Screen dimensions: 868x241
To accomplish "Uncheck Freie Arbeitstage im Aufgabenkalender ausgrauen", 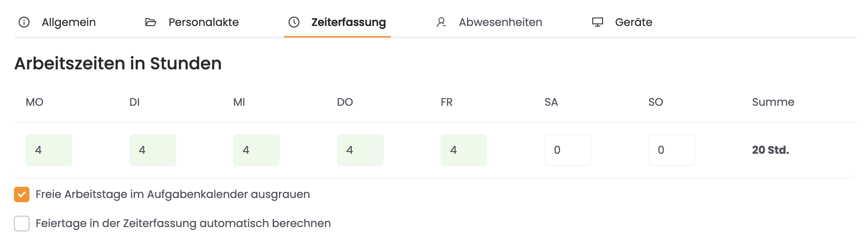I will pos(22,195).
